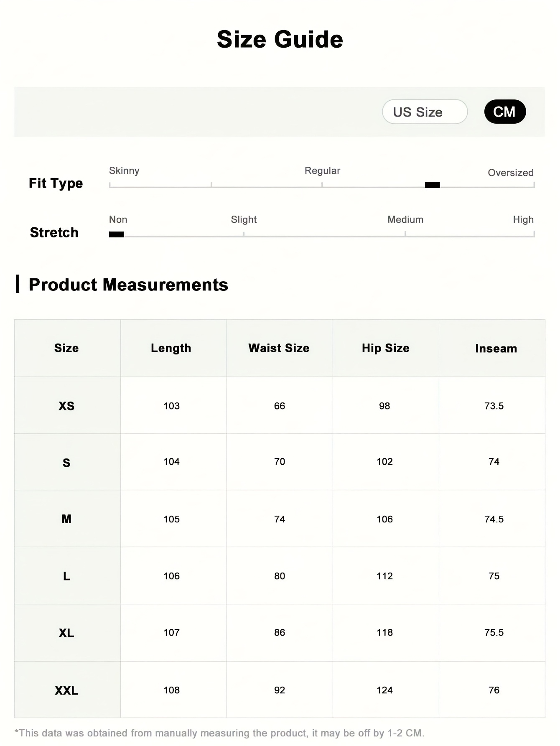The width and height of the screenshot is (560, 746).
Task: Click the Hip Size column header
Action: click(x=385, y=348)
